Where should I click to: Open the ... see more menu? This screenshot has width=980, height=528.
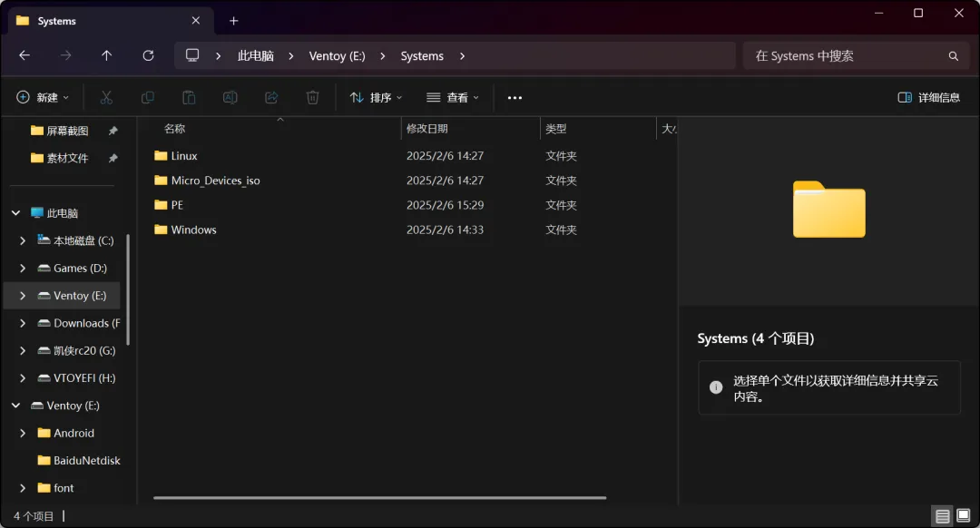[x=514, y=97]
